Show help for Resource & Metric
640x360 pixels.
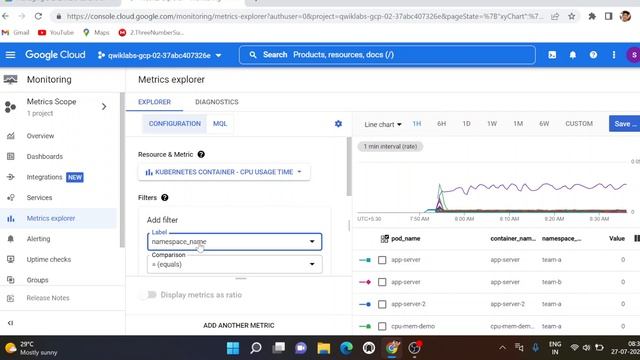tap(201, 154)
